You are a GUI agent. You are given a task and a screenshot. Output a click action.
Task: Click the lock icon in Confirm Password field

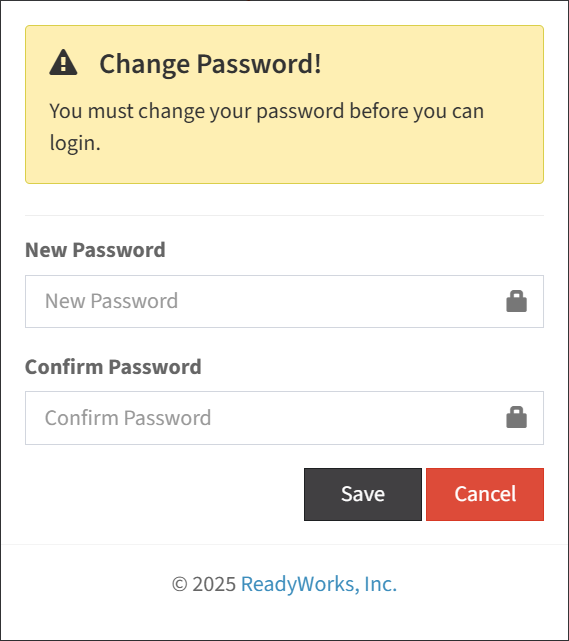pyautogui.click(x=516, y=417)
